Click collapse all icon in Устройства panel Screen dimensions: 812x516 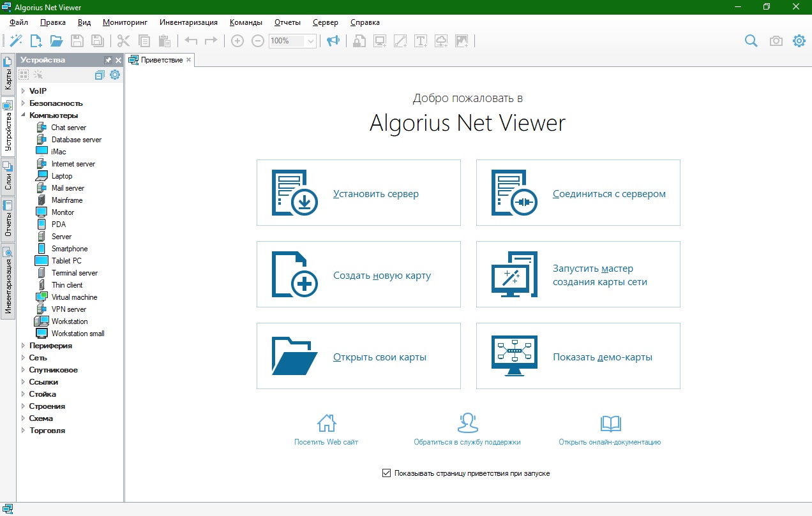(x=100, y=75)
